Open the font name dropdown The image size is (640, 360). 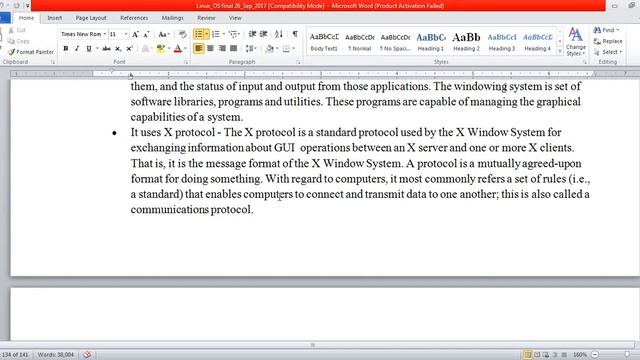point(105,34)
